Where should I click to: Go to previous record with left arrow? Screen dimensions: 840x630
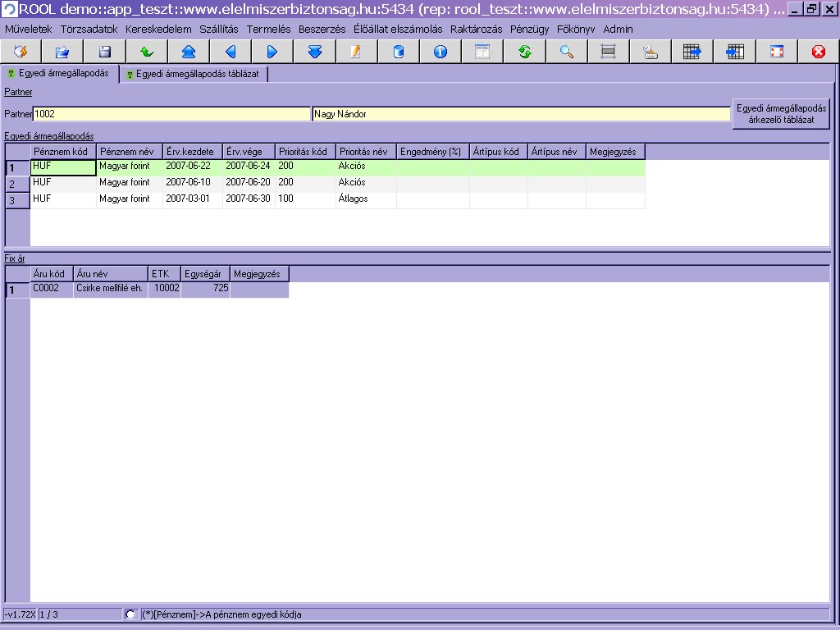click(231, 52)
